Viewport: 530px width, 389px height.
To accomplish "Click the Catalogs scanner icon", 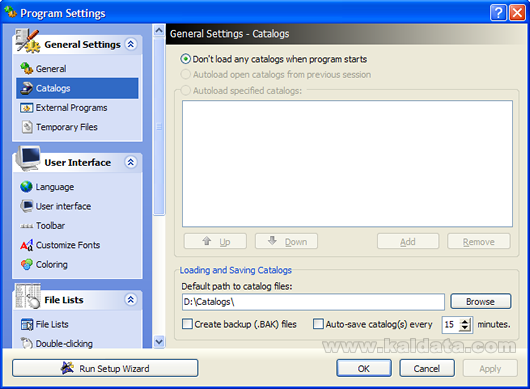I will point(26,88).
